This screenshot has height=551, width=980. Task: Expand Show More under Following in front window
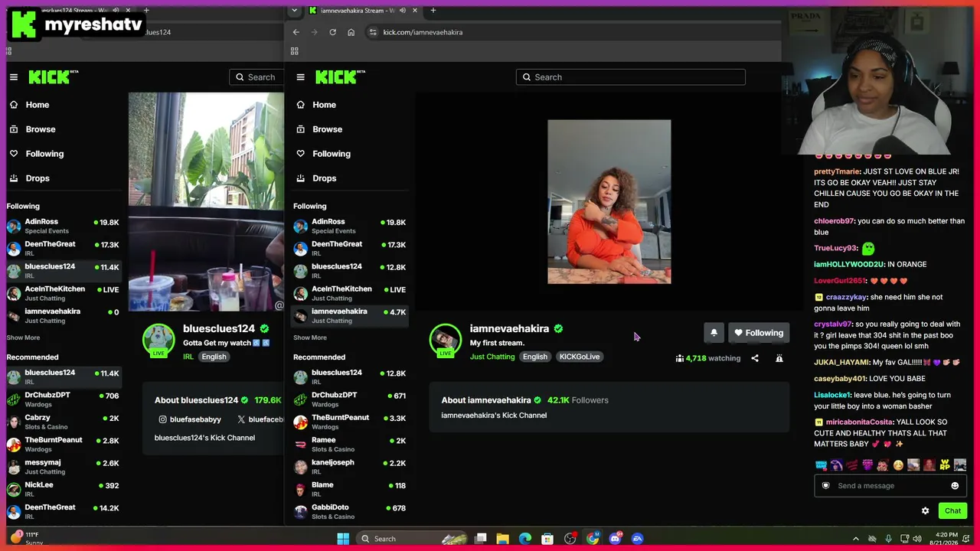pyautogui.click(x=310, y=337)
